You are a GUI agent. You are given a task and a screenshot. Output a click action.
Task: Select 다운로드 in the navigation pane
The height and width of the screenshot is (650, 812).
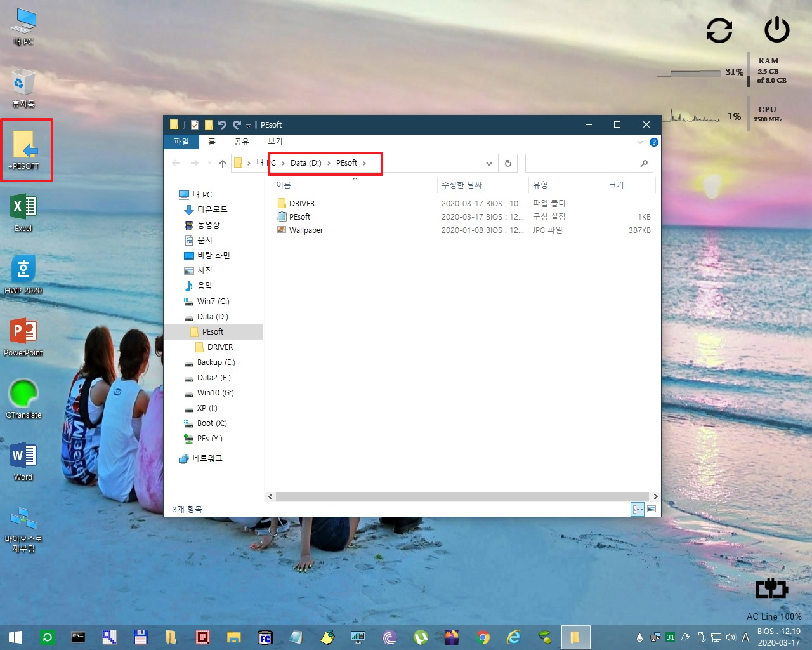coord(212,209)
